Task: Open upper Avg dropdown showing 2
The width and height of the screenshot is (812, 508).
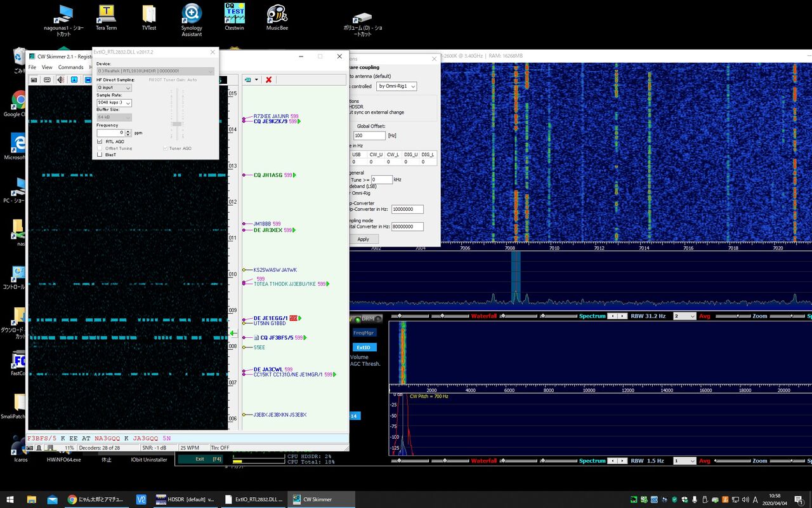Action: (x=684, y=316)
